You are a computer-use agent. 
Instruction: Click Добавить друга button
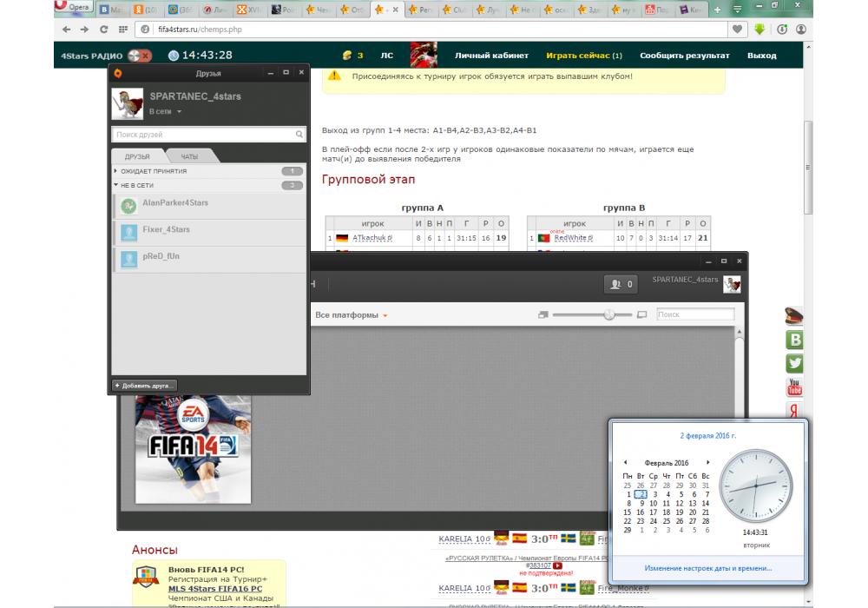144,386
